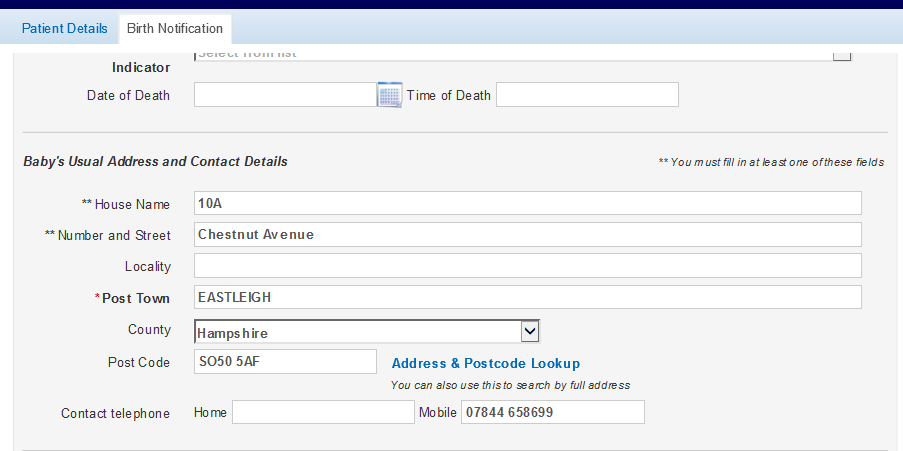The height and width of the screenshot is (451, 903).
Task: Open the County dropdown showing Hampshire
Action: [x=367, y=332]
